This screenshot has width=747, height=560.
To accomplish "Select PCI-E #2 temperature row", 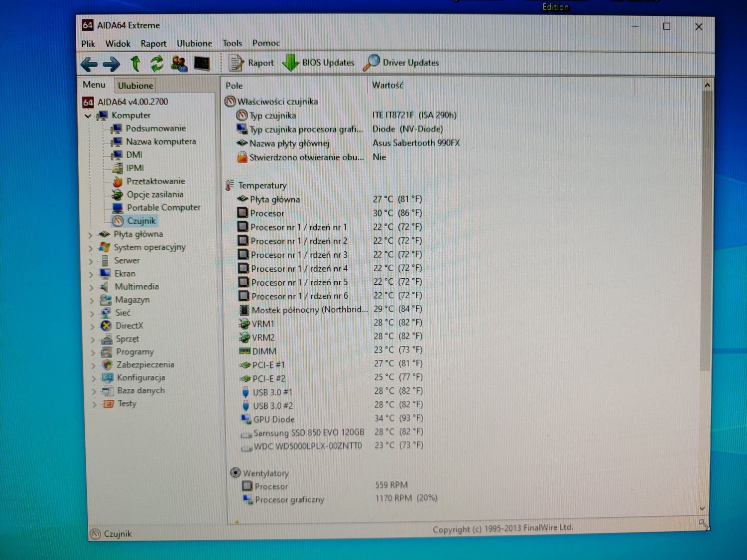I will [331, 378].
